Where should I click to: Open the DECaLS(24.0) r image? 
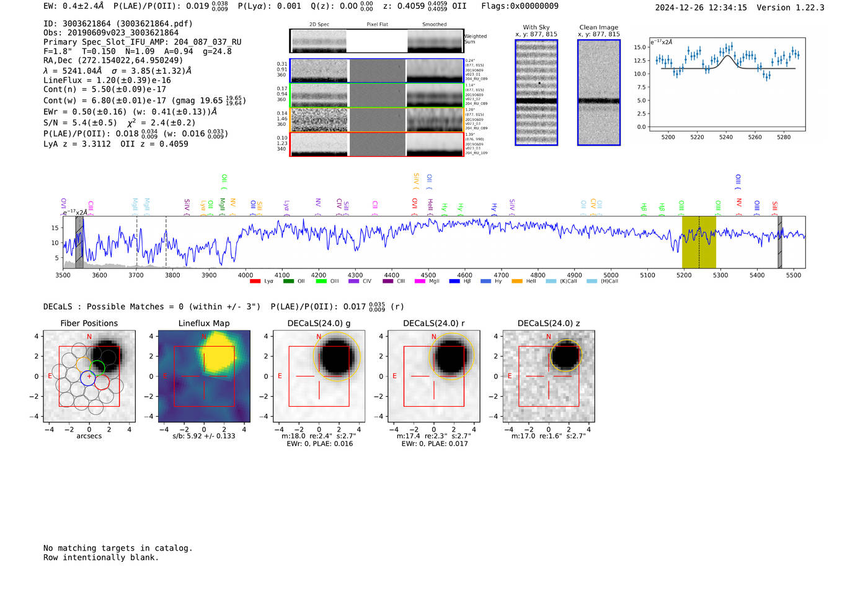(x=434, y=376)
